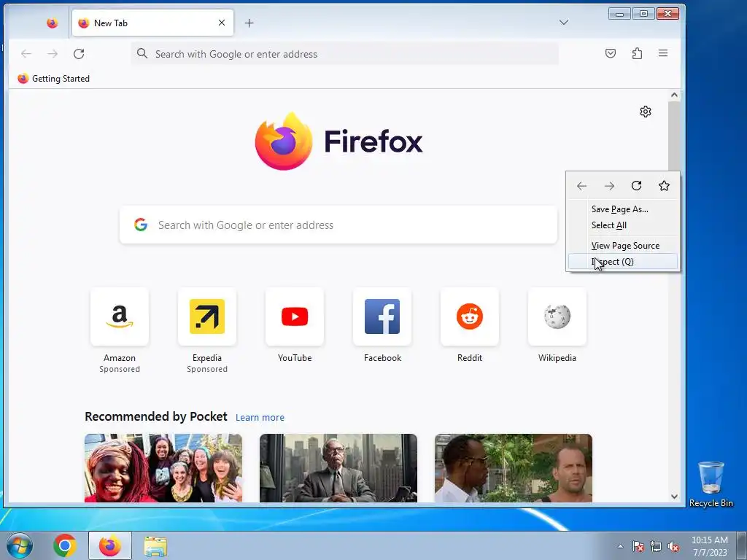Viewport: 747px width, 560px height.
Task: Launch Chrome from the taskbar
Action: (65, 545)
